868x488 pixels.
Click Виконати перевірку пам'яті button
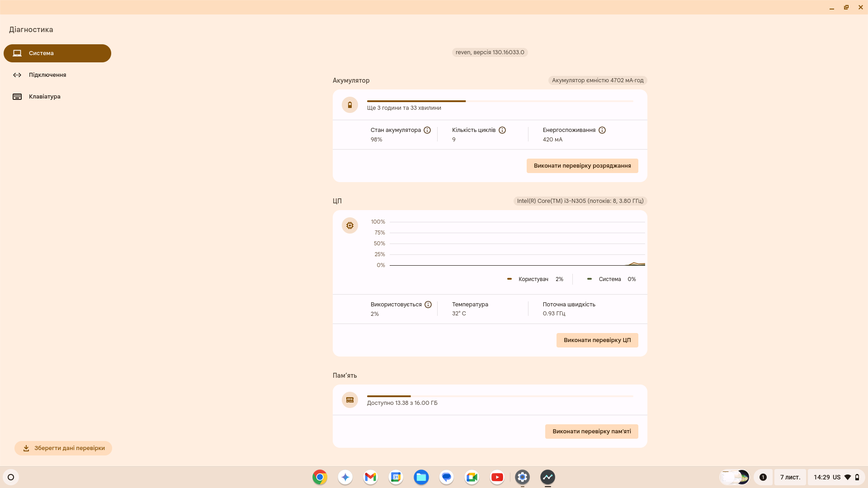coord(591,432)
